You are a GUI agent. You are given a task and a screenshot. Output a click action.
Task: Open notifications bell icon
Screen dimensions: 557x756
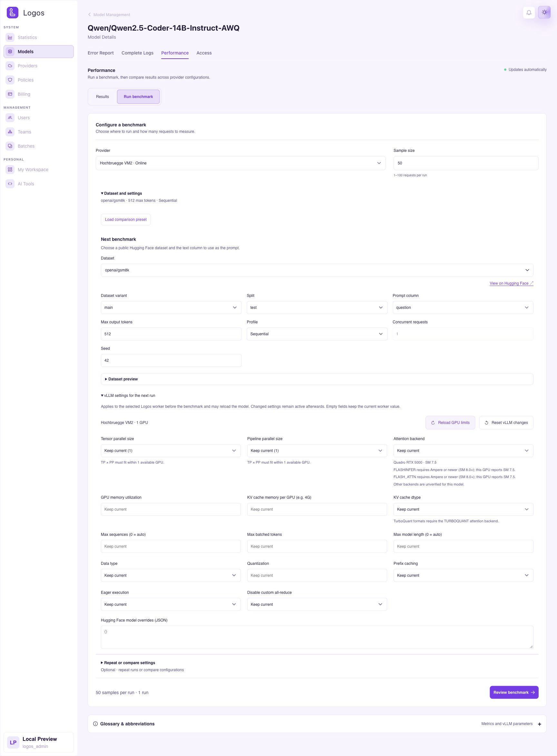point(529,13)
